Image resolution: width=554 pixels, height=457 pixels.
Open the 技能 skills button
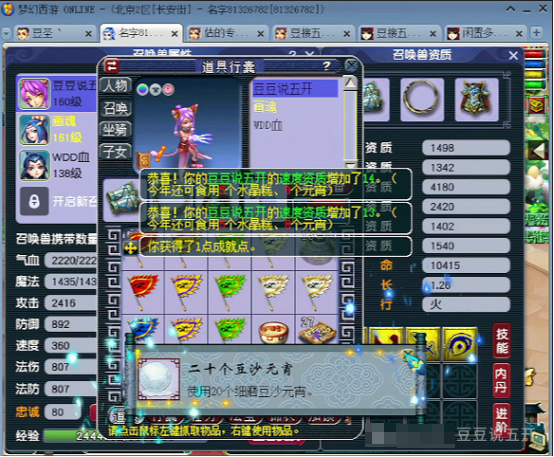[x=502, y=340]
